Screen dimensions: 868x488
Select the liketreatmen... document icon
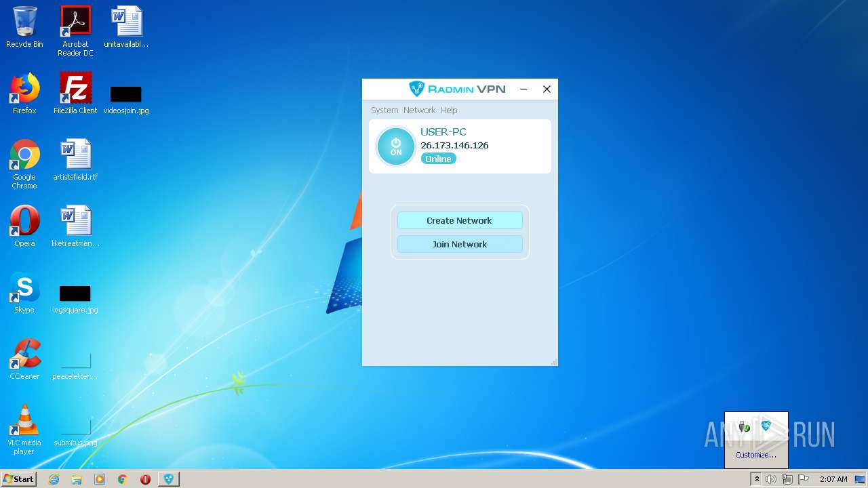(75, 227)
